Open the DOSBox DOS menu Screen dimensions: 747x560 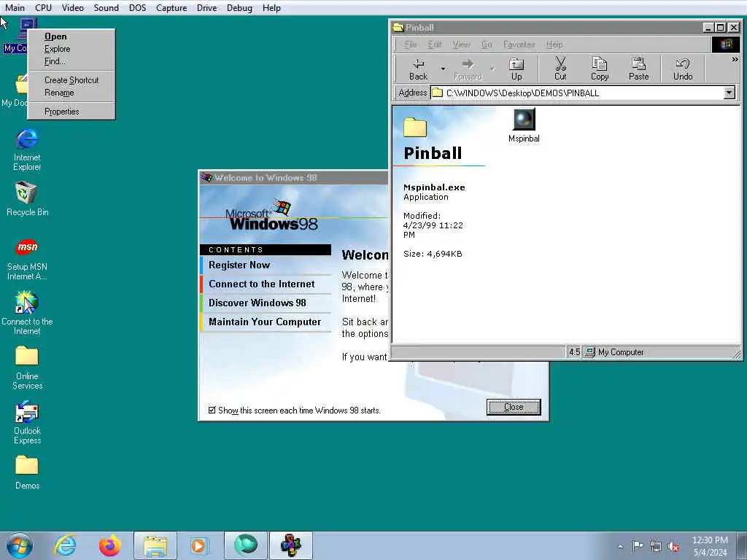coord(138,7)
